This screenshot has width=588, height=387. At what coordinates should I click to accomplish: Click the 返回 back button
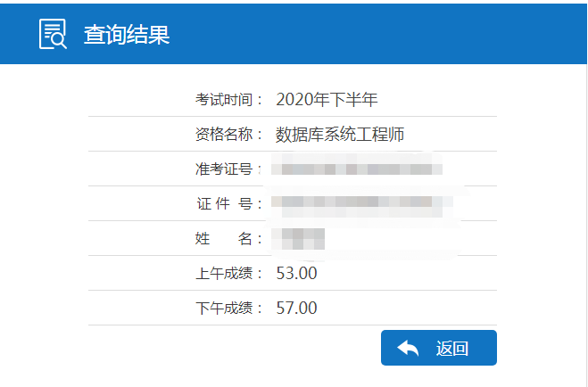pyautogui.click(x=439, y=348)
